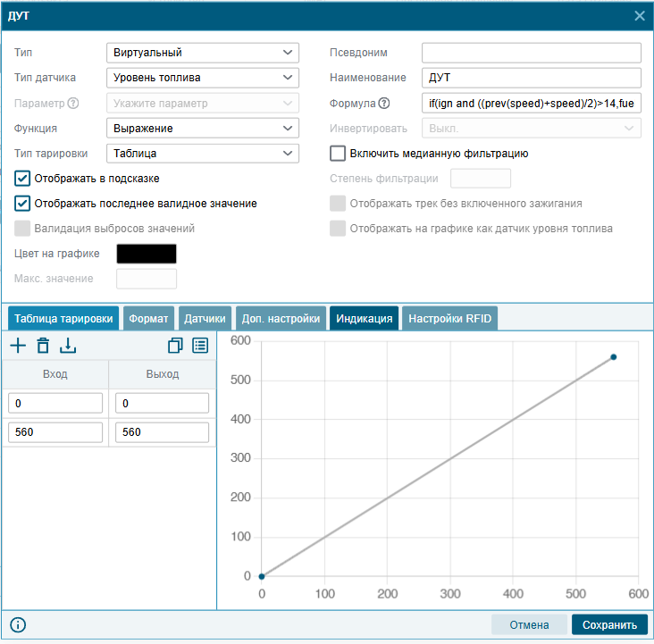
Task: Open the Настройки RFID tab
Action: coord(448,318)
